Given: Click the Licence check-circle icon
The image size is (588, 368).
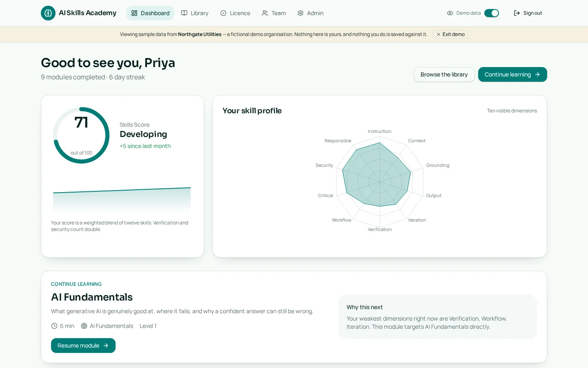Looking at the screenshot, I should point(223,13).
